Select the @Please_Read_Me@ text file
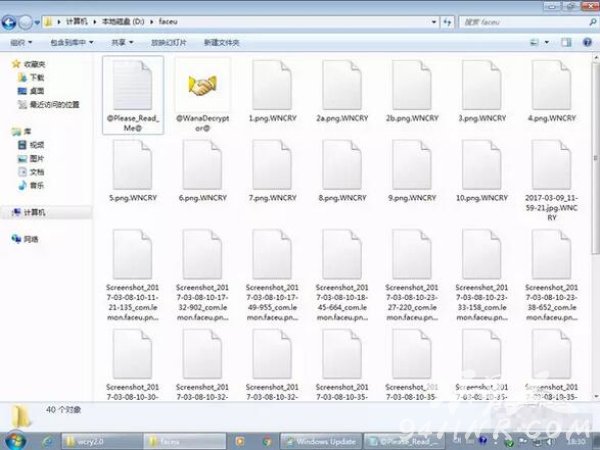Image resolution: width=600 pixels, height=450 pixels. click(x=133, y=95)
